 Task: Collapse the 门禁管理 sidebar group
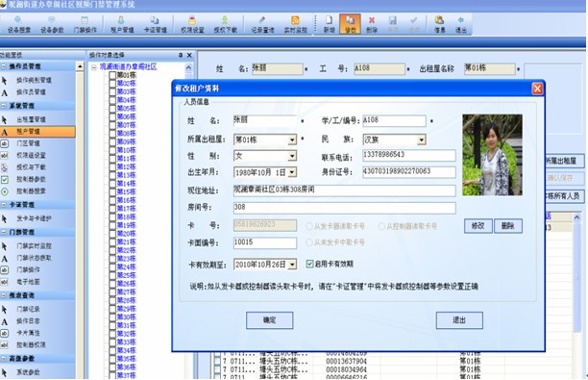(x=4, y=233)
